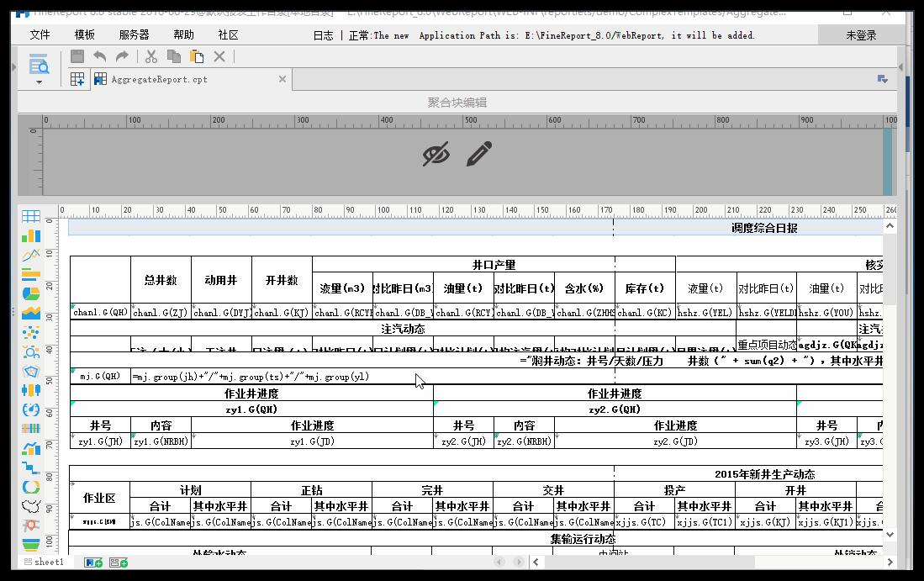This screenshot has width=924, height=581.
Task: Select the zy1.G(QH) cell
Action: point(251,409)
